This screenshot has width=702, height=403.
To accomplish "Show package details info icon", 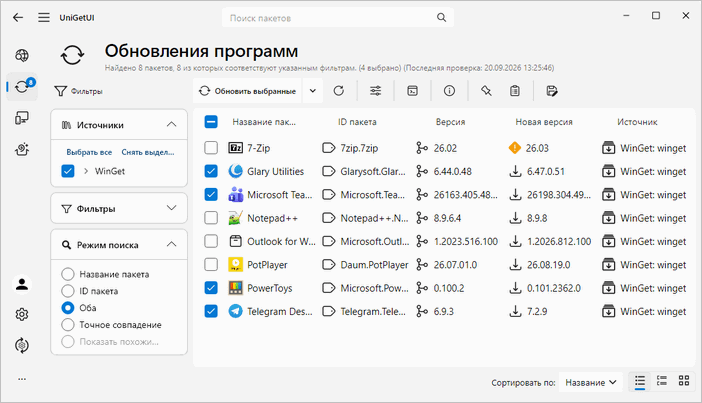I will click(x=449, y=91).
